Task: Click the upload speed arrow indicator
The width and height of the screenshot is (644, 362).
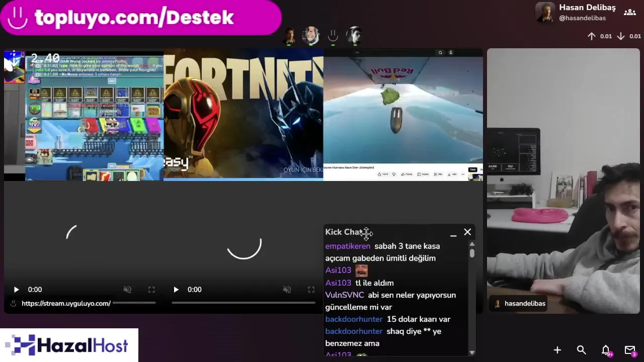Action: point(592,36)
